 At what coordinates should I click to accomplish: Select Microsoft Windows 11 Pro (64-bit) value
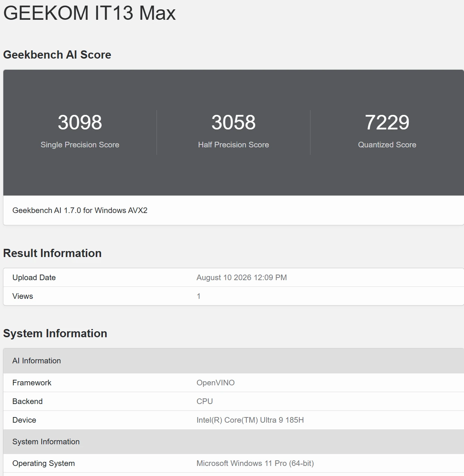tap(255, 463)
